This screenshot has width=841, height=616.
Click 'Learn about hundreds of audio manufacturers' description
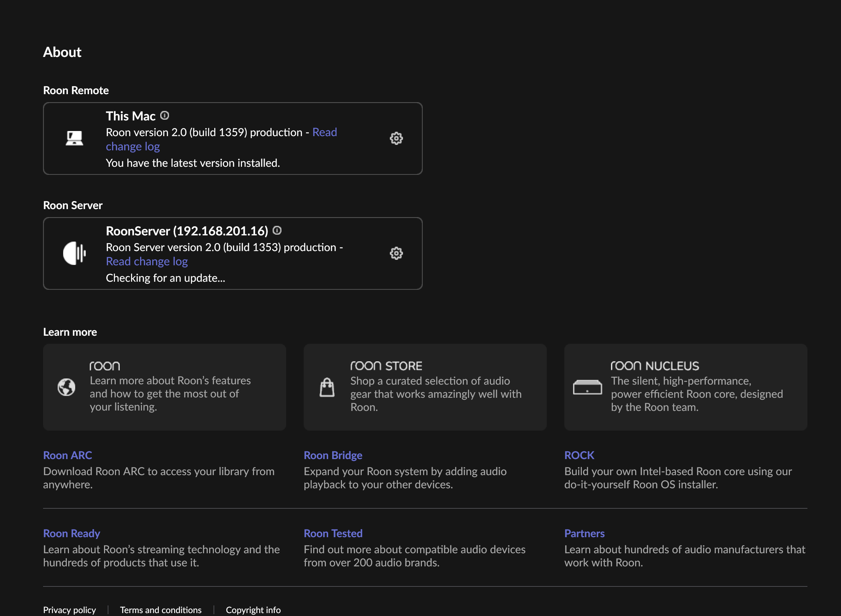click(685, 556)
